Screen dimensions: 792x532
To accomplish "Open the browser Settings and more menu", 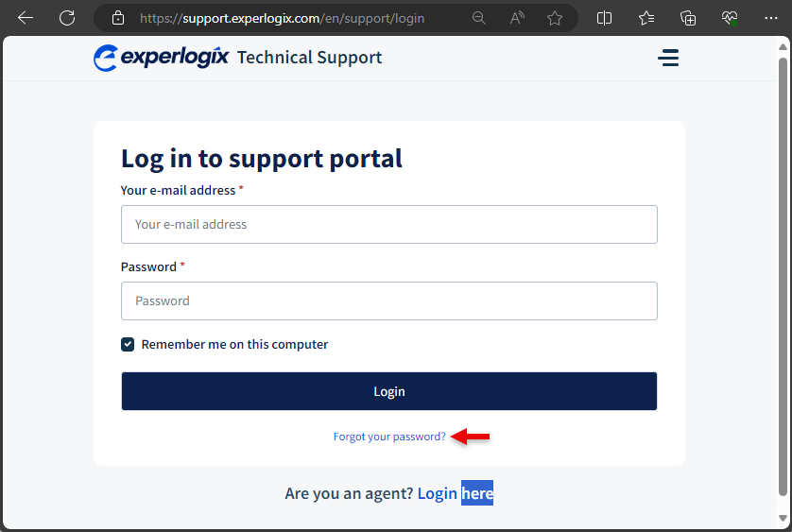I will (x=771, y=18).
